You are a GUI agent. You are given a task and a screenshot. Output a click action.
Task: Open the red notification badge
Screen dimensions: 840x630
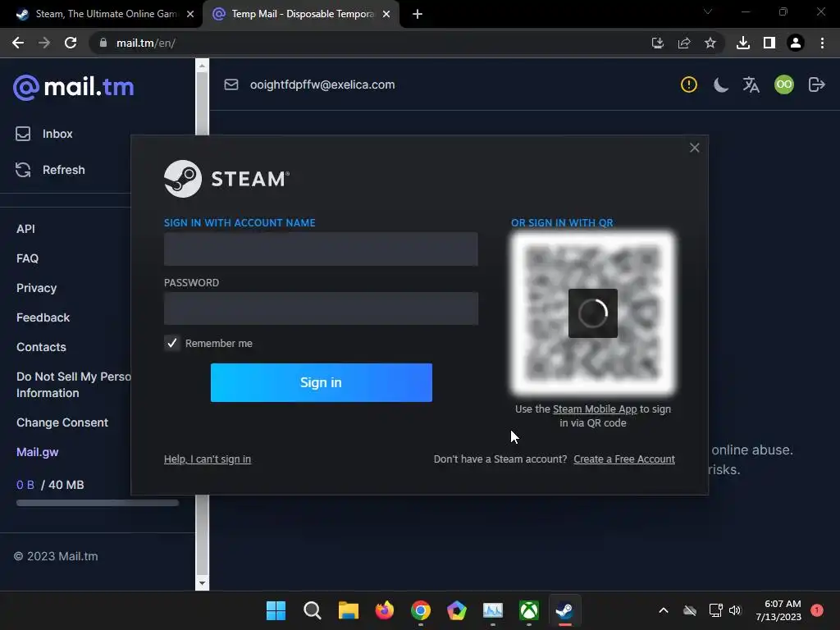pyautogui.click(x=817, y=610)
